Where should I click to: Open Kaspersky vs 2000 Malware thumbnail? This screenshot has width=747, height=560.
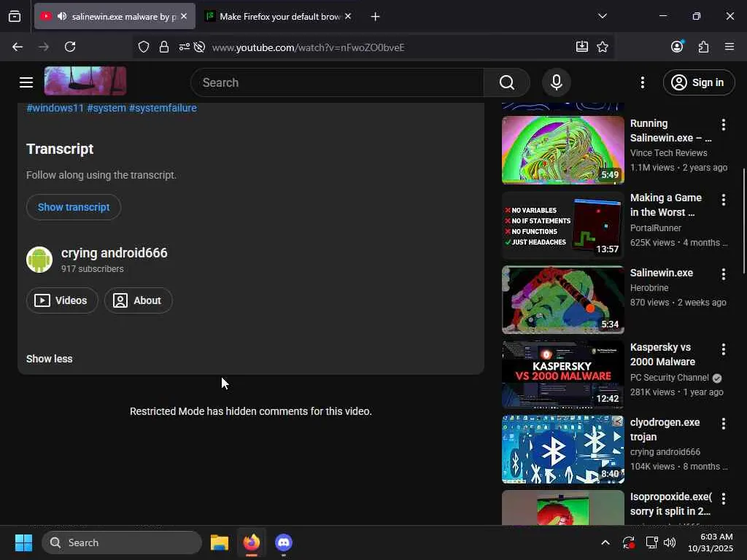point(562,374)
